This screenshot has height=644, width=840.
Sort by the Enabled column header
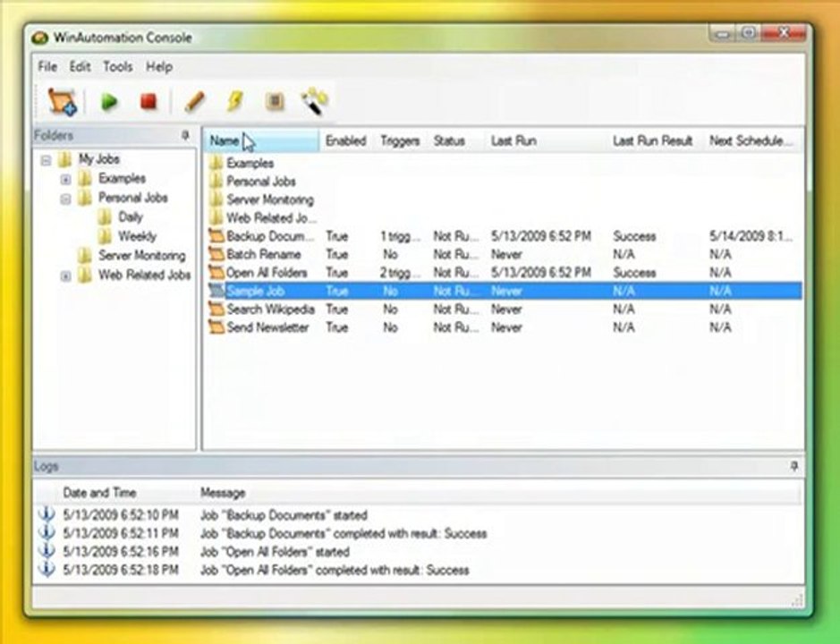346,141
